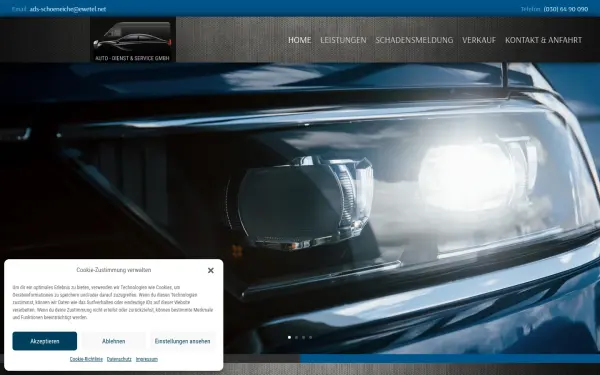
Task: Open the SCHADENSMELDUNG menu item
Action: pos(414,40)
